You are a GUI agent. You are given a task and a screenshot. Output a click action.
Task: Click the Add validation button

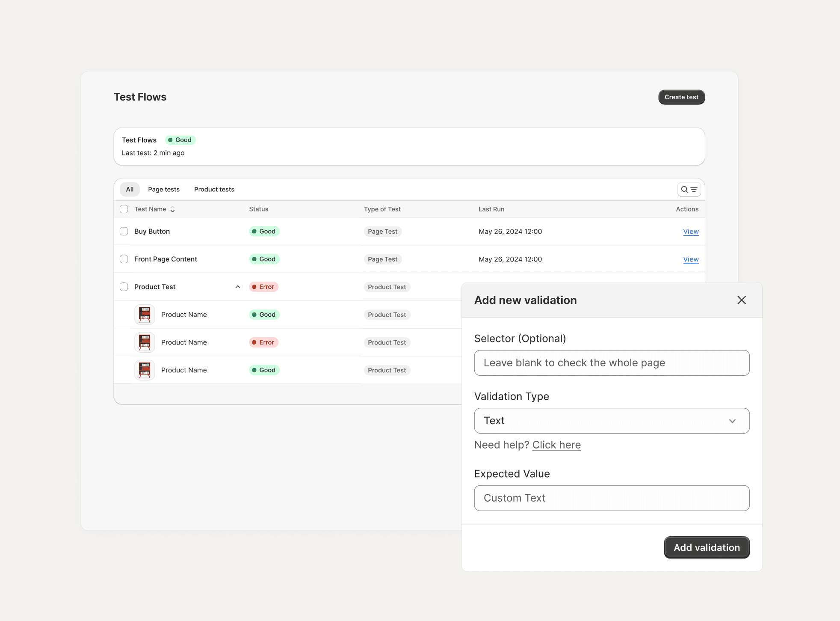coord(706,547)
